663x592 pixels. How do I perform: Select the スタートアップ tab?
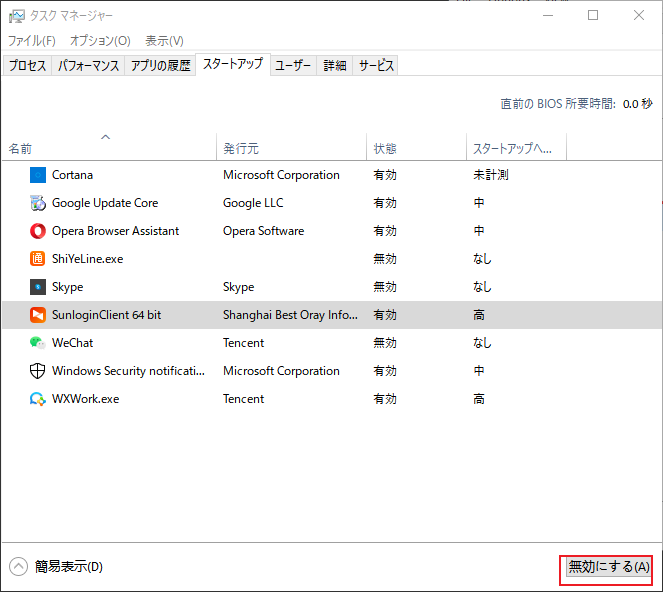point(233,64)
